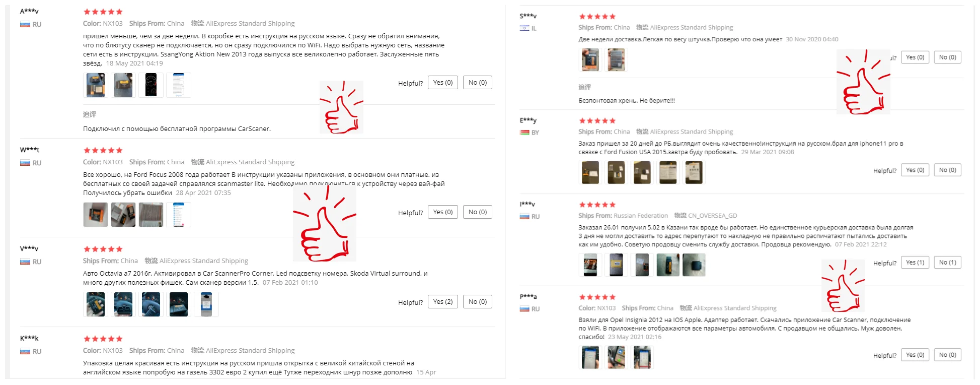Click No (1) on I***v's review
The width and height of the screenshot is (980, 385).
pyautogui.click(x=947, y=263)
